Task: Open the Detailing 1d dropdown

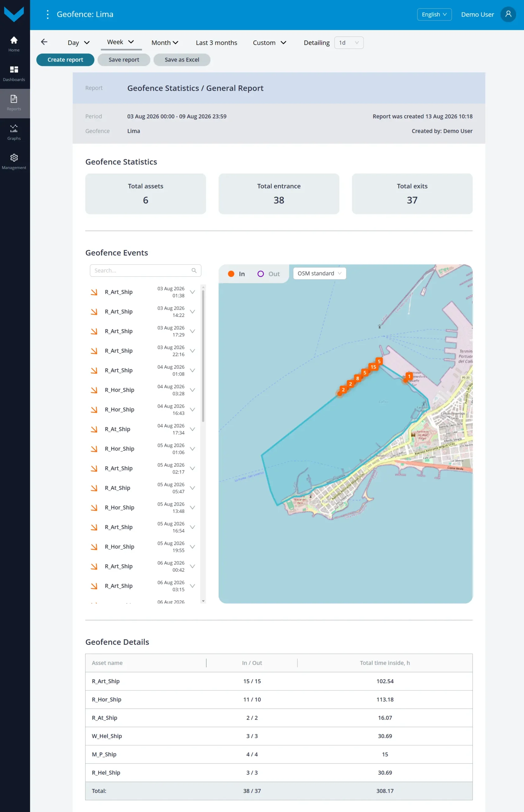Action: (349, 43)
